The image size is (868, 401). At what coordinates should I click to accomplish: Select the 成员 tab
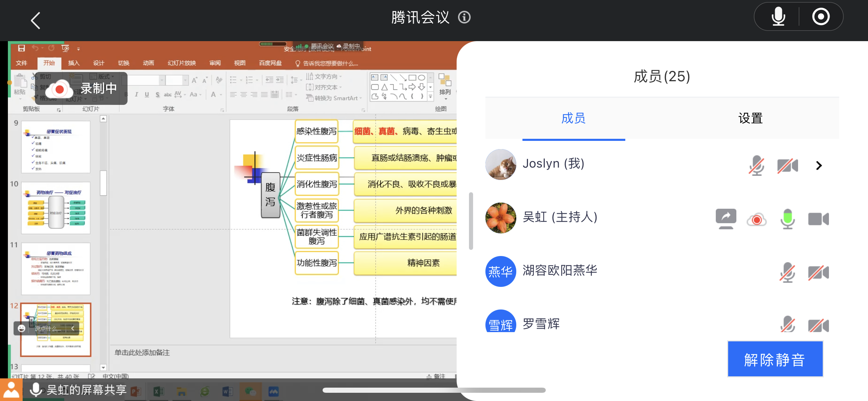[573, 118]
